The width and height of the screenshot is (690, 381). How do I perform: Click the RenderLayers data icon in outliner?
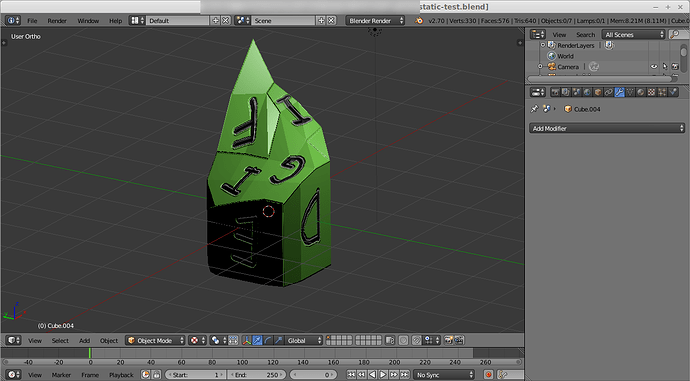[x=609, y=45]
